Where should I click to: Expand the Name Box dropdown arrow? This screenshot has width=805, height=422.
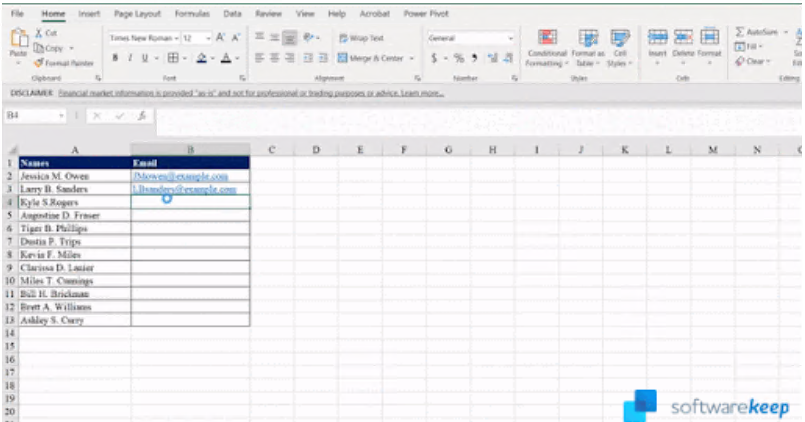(x=61, y=116)
